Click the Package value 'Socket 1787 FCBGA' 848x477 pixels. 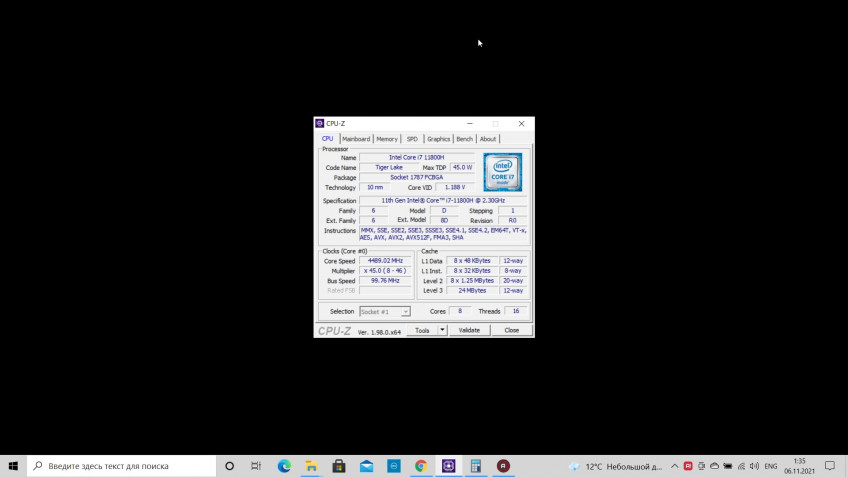pyautogui.click(x=416, y=177)
